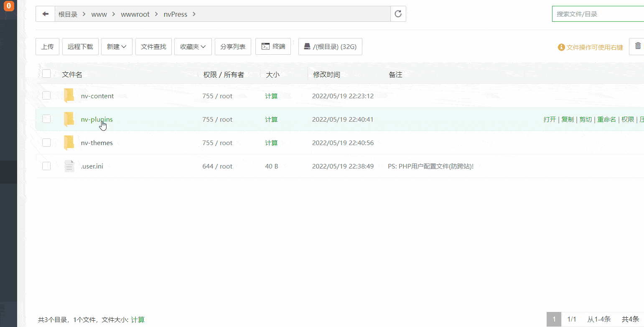Click the back arrow in path bar

tap(46, 14)
